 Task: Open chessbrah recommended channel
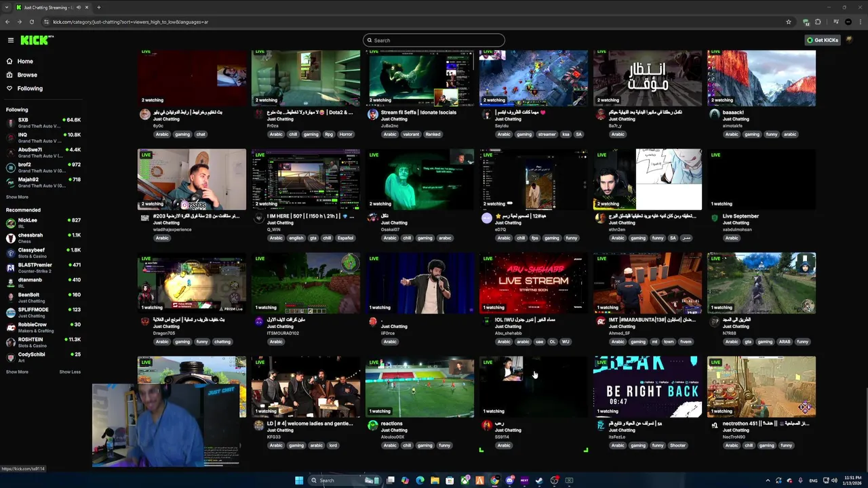point(43,238)
